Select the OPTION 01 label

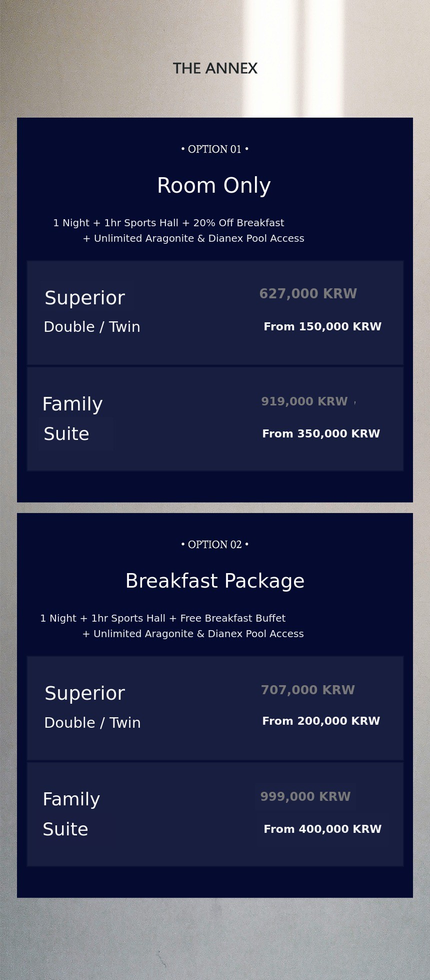[x=215, y=149]
